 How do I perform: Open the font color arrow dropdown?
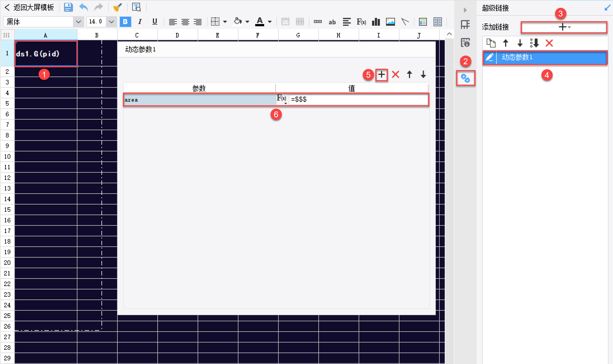[x=270, y=22]
